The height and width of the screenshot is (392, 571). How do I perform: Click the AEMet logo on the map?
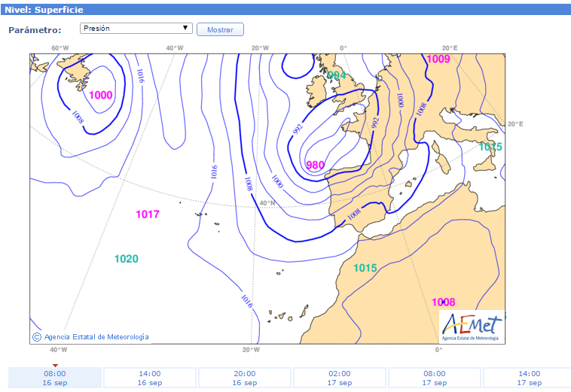(472, 327)
